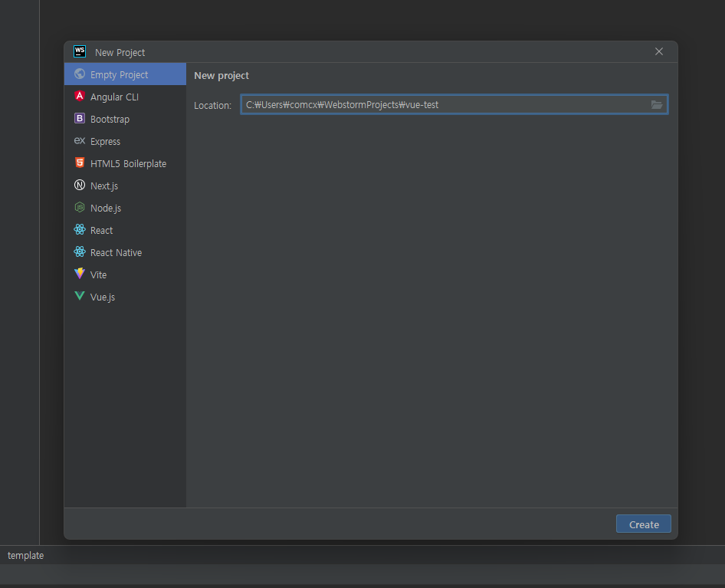725x588 pixels.
Task: Choose Bootstrap project type label
Action: pos(110,120)
